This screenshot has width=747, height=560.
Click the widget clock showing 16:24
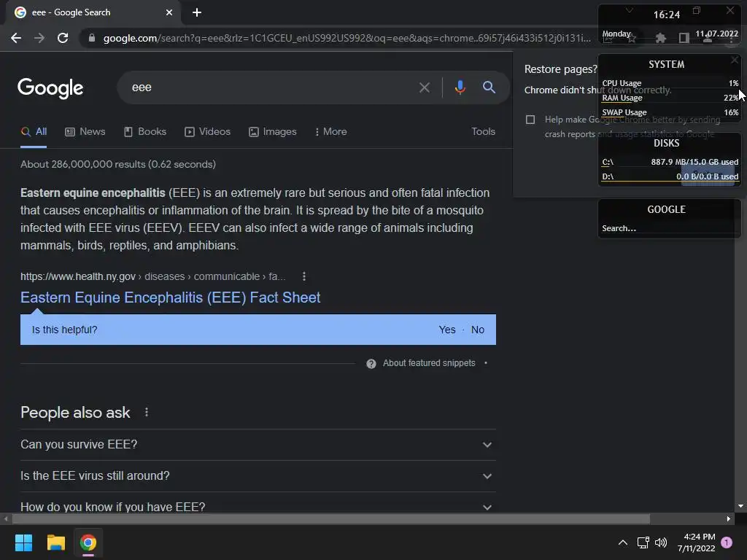pyautogui.click(x=667, y=15)
